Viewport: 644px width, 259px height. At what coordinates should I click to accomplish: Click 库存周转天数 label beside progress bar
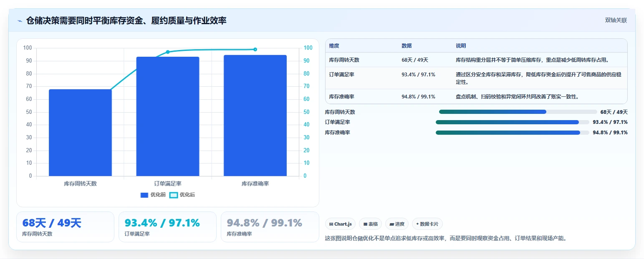point(340,112)
